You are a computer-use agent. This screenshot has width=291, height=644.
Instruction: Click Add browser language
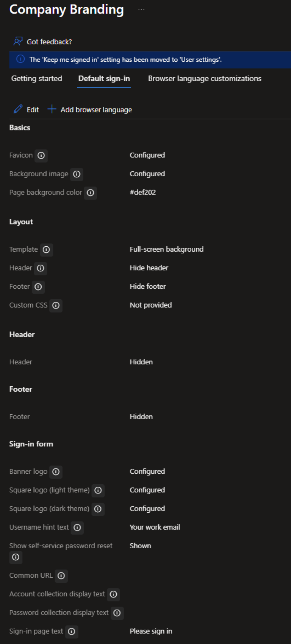(90, 110)
